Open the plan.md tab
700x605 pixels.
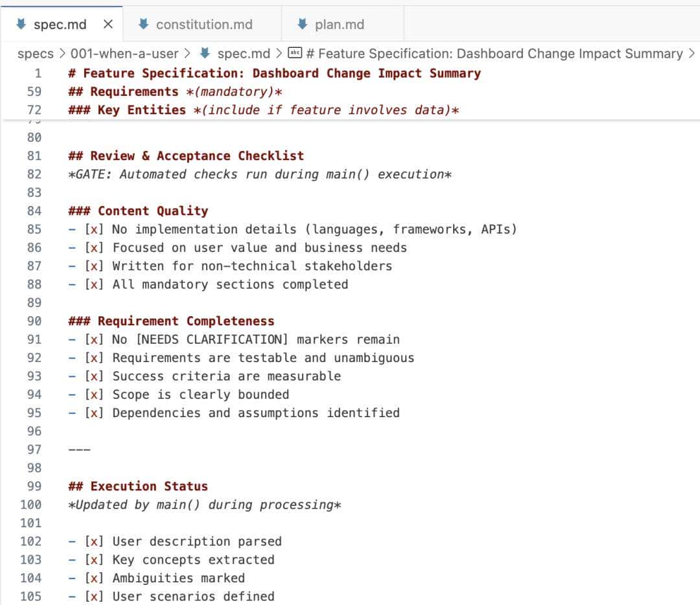click(339, 25)
